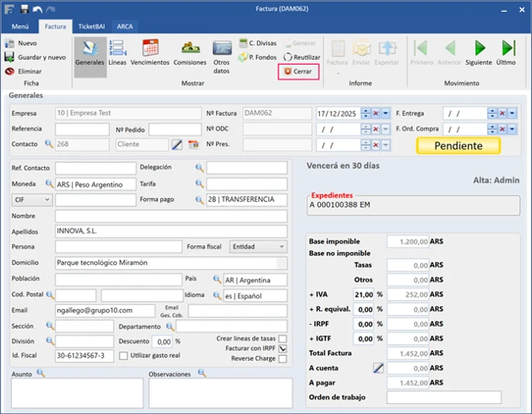Show the Vencimientos calendar view
Screen dimensions: 532x414
tap(150, 52)
